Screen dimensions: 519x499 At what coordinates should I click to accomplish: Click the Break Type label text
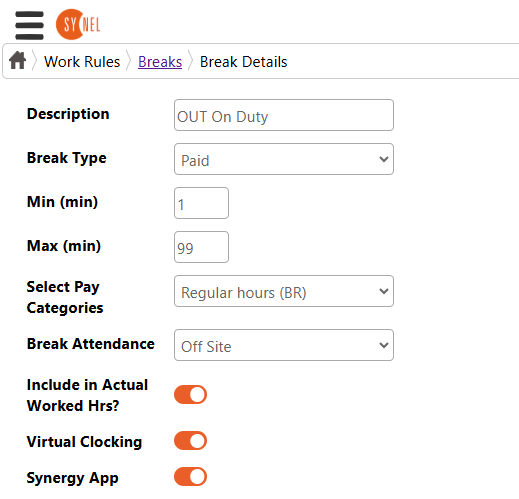(67, 158)
